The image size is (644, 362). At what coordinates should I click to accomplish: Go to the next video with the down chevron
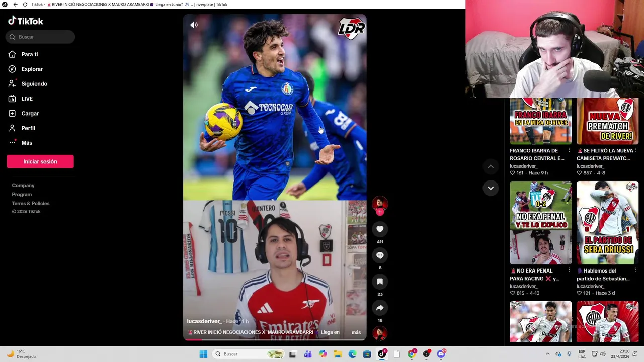tap(491, 188)
